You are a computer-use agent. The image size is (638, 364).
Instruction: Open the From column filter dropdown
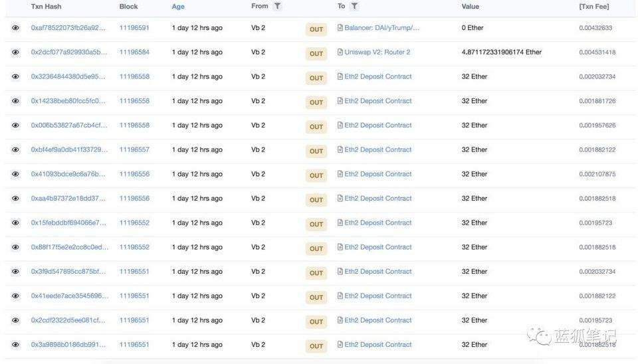coord(277,7)
